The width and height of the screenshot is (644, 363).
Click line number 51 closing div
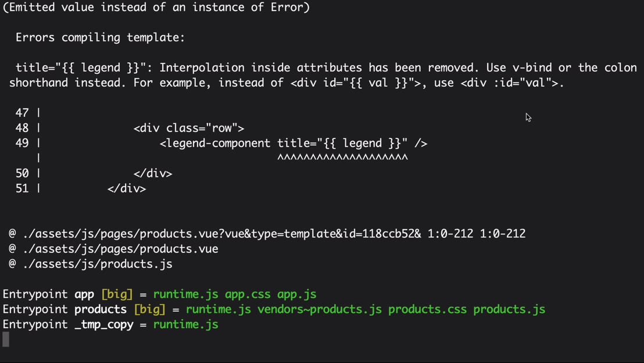(22, 188)
